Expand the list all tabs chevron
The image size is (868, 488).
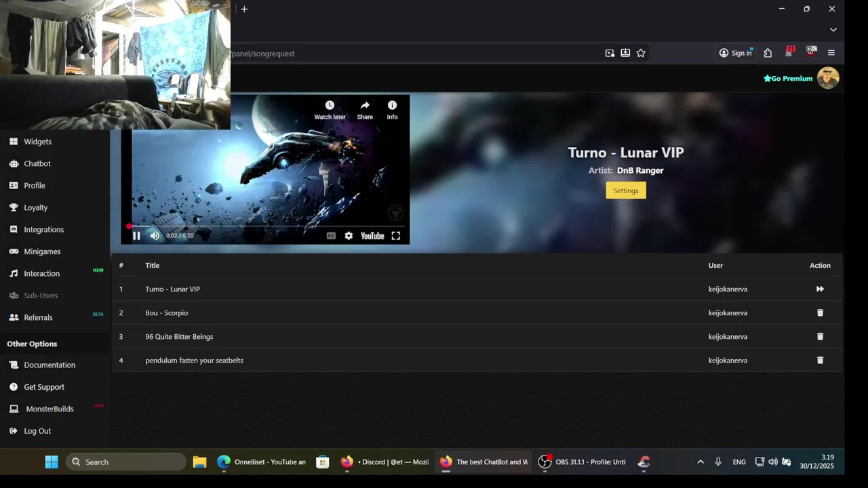point(833,30)
